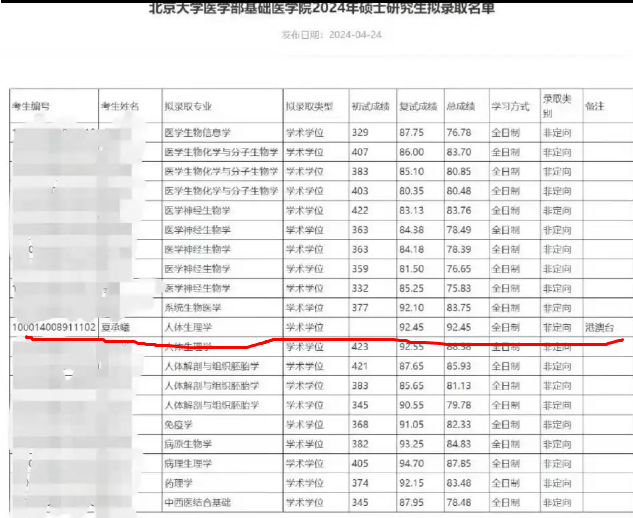Select the total score 82.33

pos(459,425)
